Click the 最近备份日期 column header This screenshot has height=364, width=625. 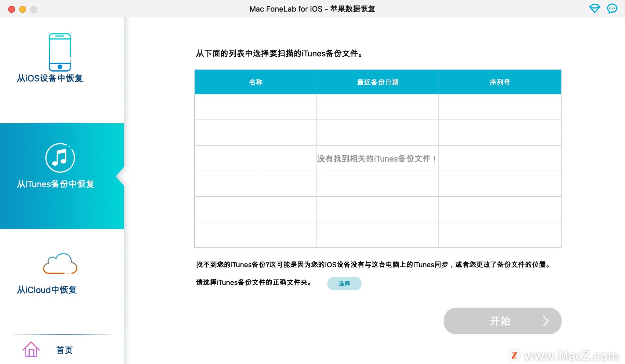click(377, 82)
